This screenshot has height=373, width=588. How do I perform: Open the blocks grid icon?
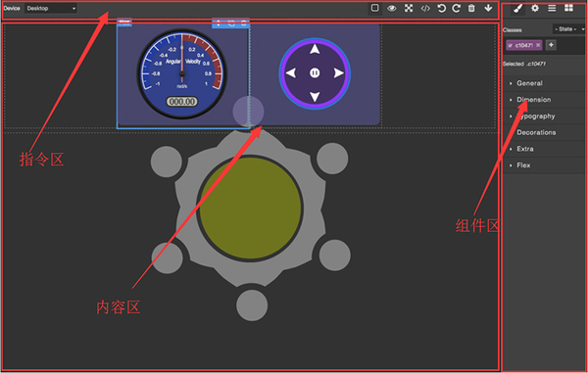pyautogui.click(x=568, y=8)
